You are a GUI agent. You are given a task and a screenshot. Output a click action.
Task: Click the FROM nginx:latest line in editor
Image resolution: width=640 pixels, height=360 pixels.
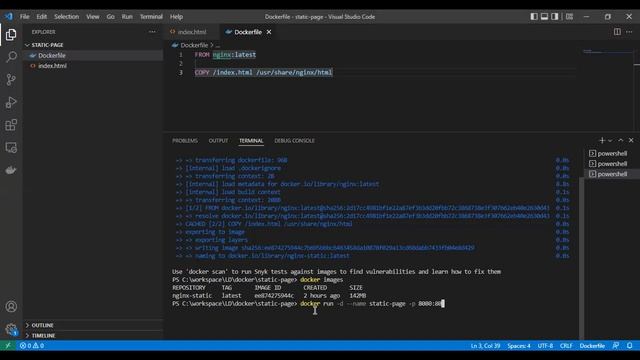(x=225, y=55)
